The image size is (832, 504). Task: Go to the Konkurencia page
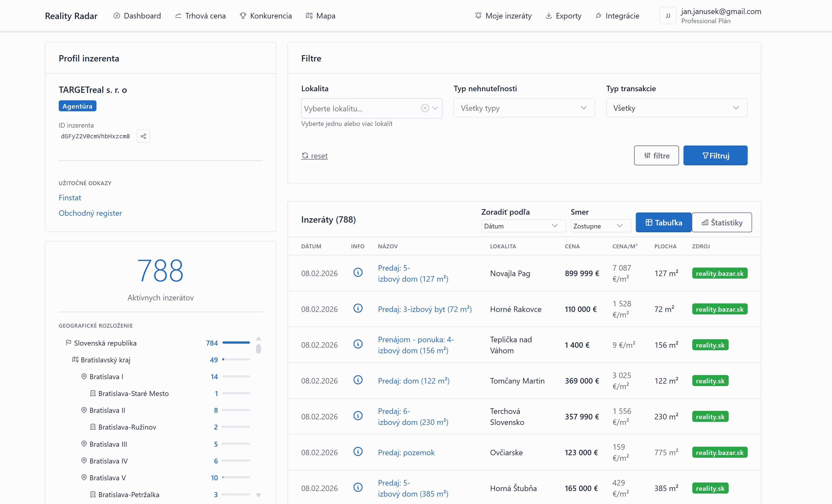click(x=266, y=16)
